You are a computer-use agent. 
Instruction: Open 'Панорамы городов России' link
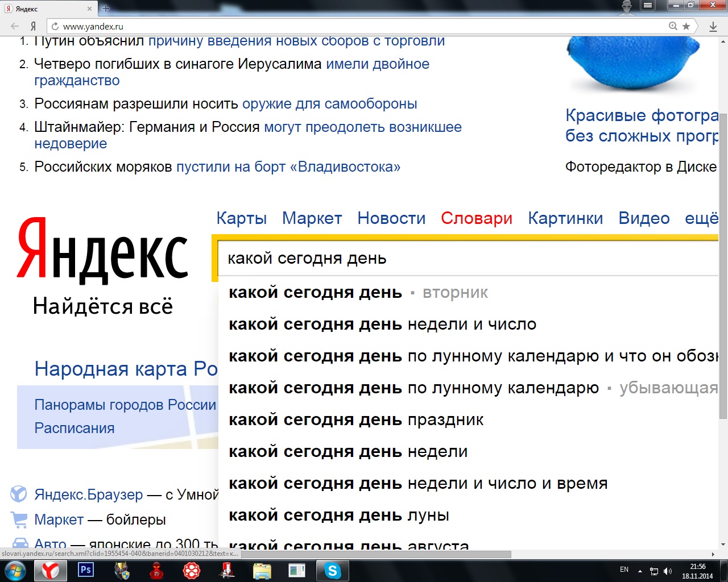(125, 405)
